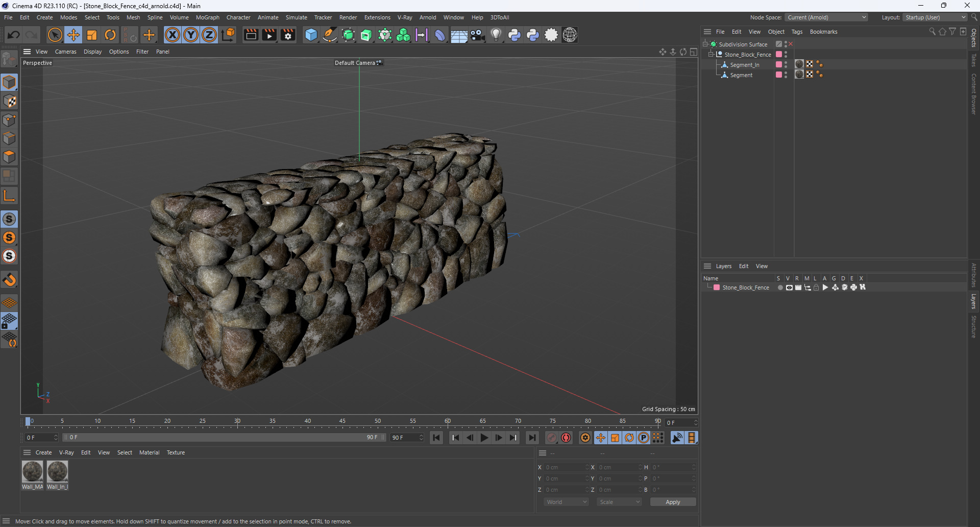This screenshot has height=527, width=980.
Task: Enable record active objects button
Action: click(552, 438)
